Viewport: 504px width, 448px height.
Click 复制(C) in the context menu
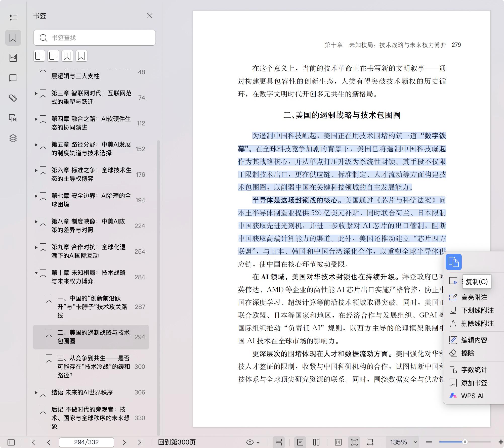click(x=477, y=282)
